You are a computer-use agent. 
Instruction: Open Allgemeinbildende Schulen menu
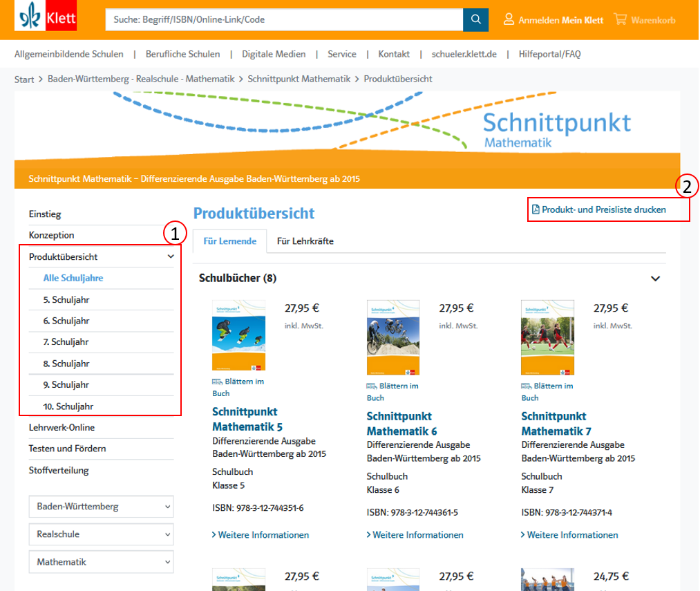tap(68, 54)
